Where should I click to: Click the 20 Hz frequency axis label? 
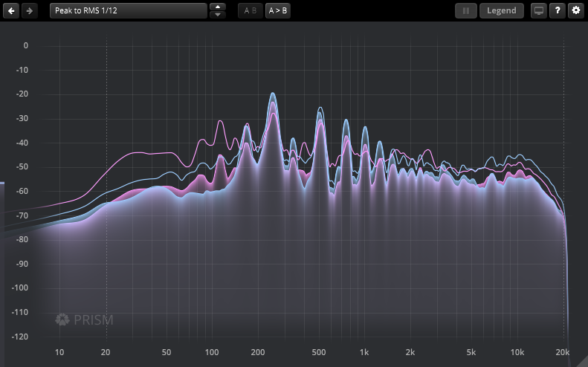coord(106,351)
